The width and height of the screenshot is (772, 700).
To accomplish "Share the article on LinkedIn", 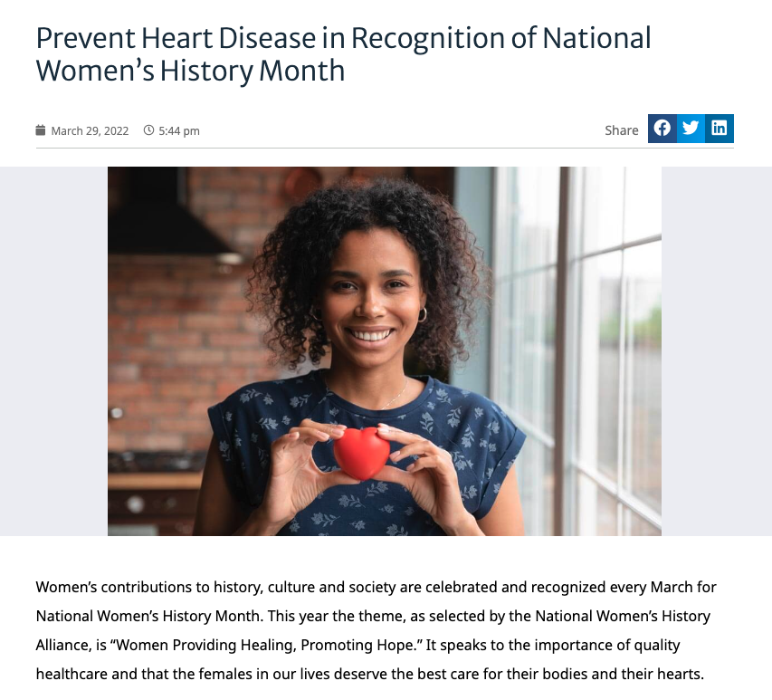I will click(720, 129).
